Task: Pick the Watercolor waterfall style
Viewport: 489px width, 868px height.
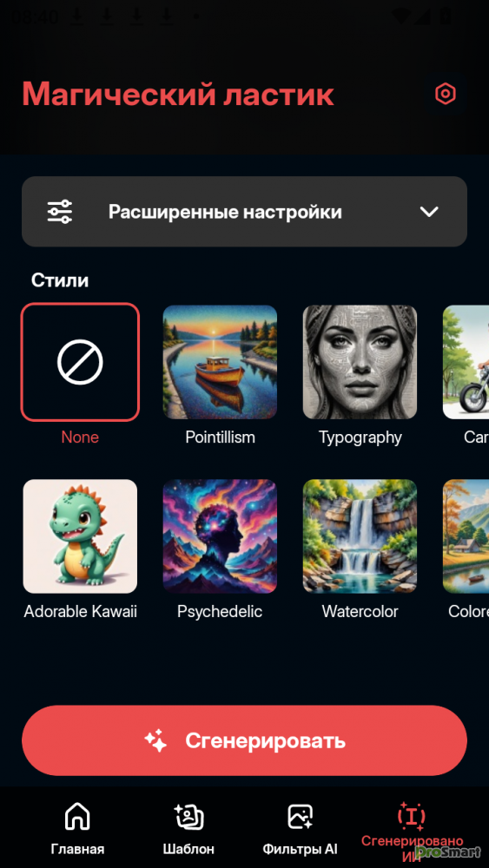Action: 360,536
